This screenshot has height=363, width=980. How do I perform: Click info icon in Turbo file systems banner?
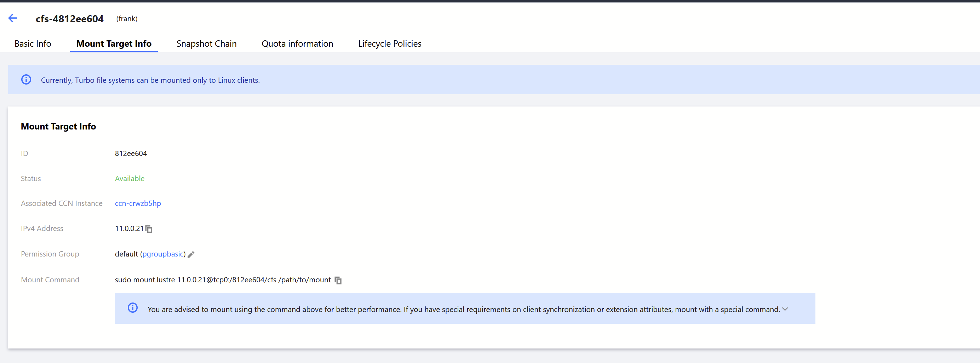pos(26,80)
